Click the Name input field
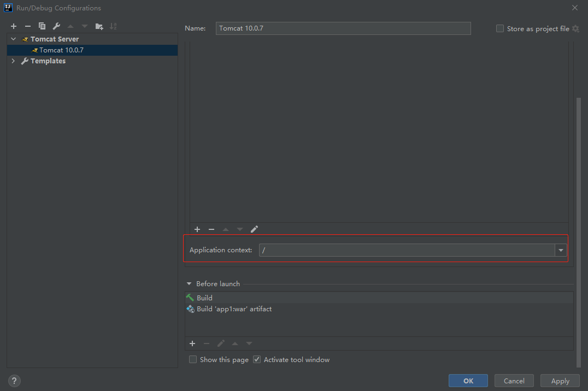 (x=343, y=28)
